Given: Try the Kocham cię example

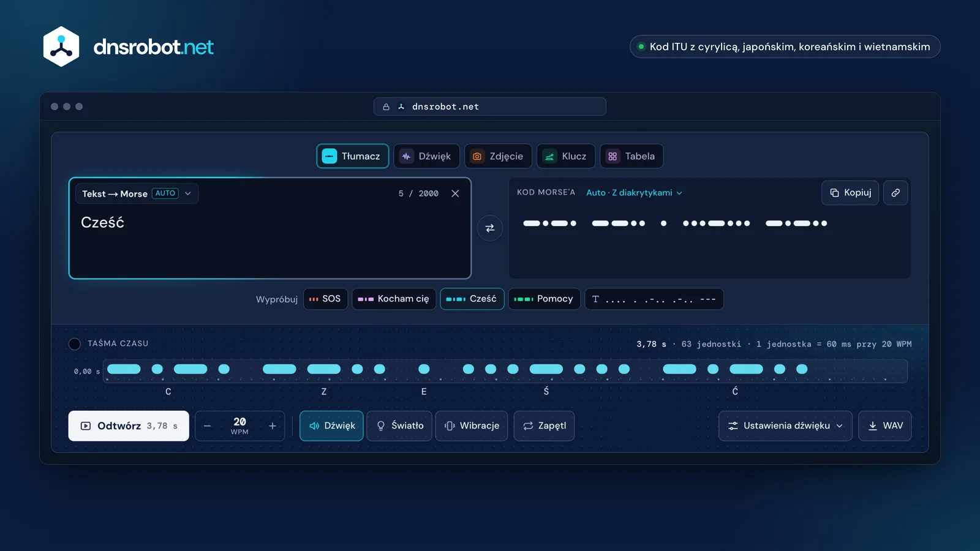Looking at the screenshot, I should [394, 299].
